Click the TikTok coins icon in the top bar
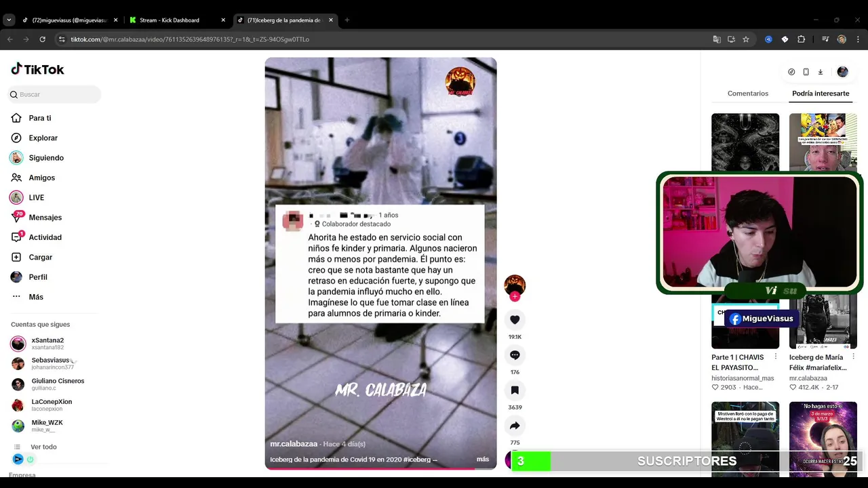The width and height of the screenshot is (868, 488). pos(791,72)
